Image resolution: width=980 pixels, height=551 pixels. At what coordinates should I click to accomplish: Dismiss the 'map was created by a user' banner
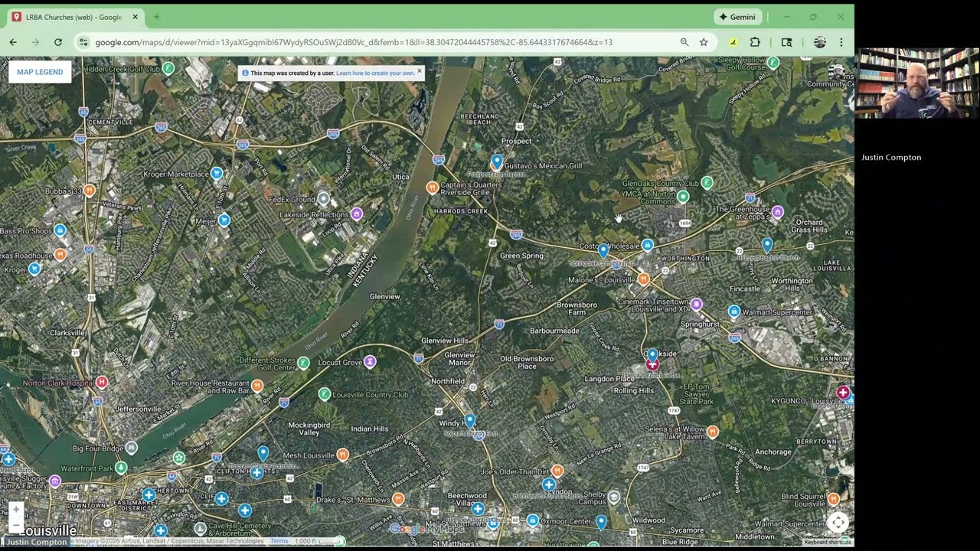coord(419,70)
